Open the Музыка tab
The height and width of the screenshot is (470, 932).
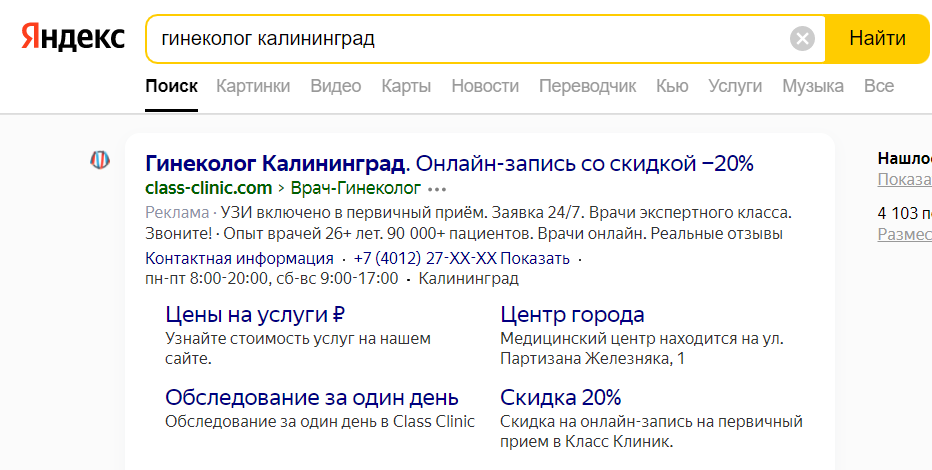click(813, 86)
